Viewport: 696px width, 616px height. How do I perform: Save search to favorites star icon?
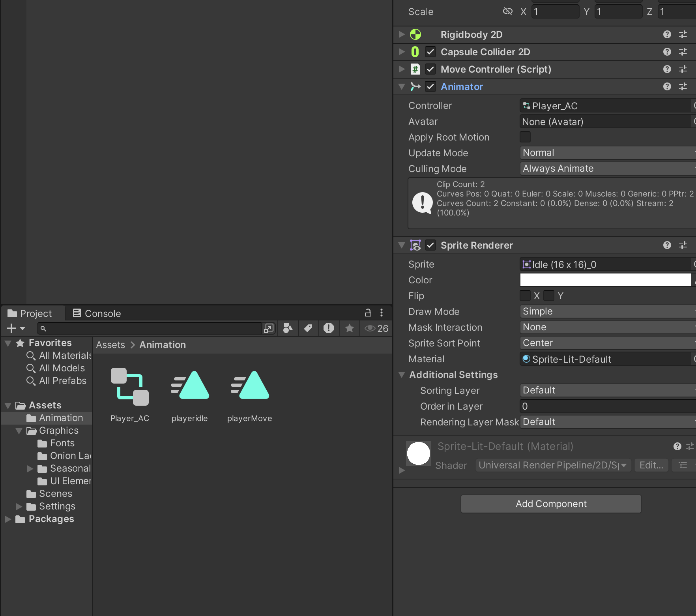(x=349, y=328)
